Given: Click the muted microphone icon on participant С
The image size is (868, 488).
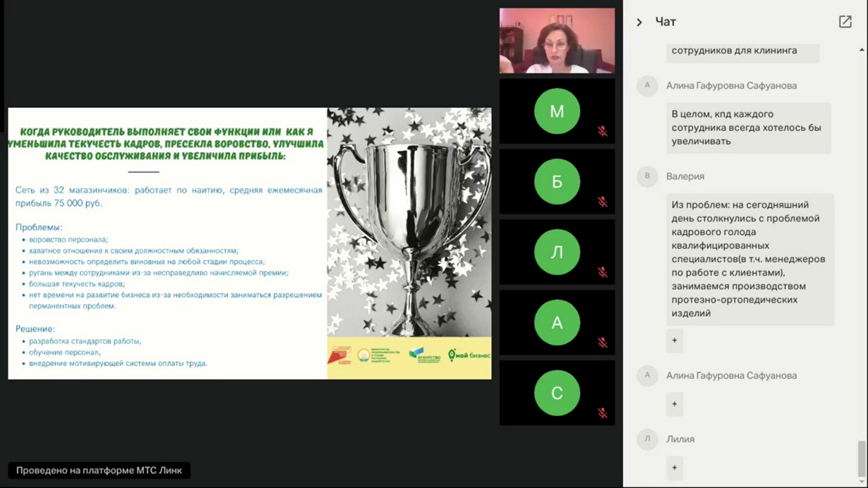Looking at the screenshot, I should [x=603, y=413].
